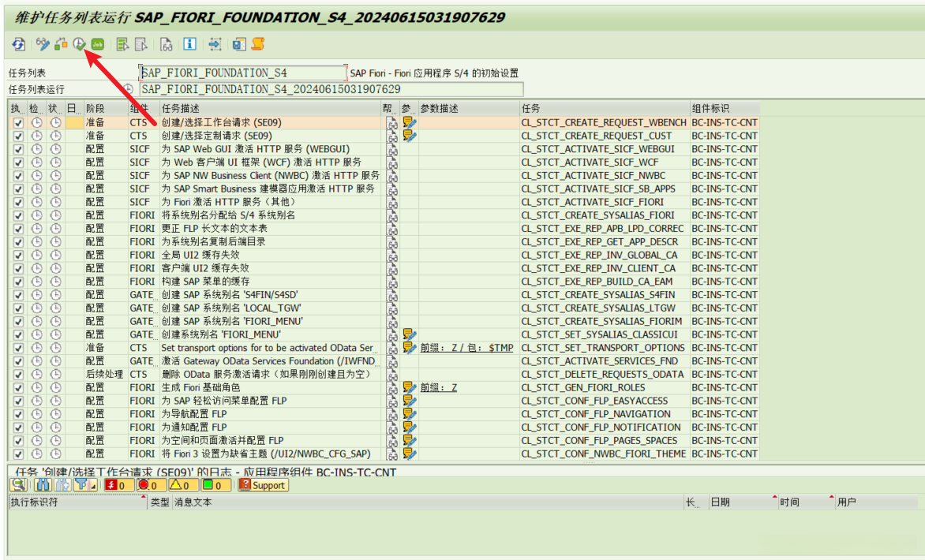
Task: Open the filter dropdown in the log toolbar
Action: (x=93, y=486)
